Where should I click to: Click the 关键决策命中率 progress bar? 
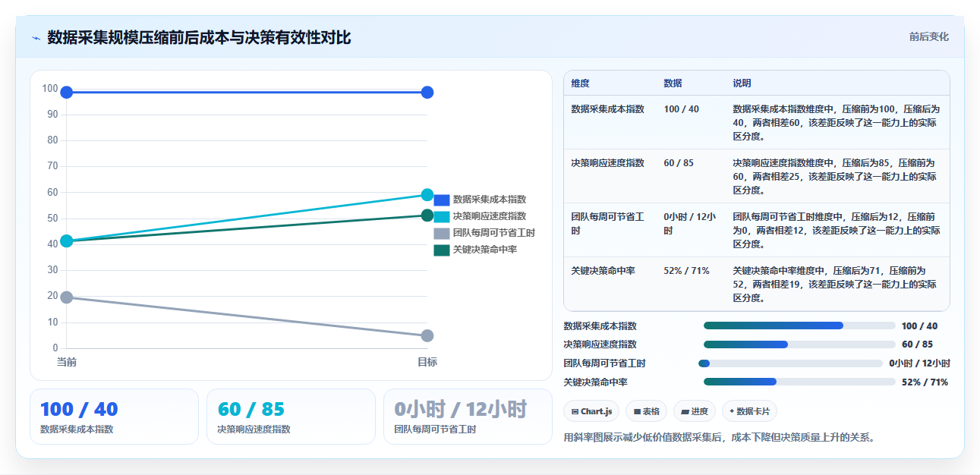click(x=799, y=382)
